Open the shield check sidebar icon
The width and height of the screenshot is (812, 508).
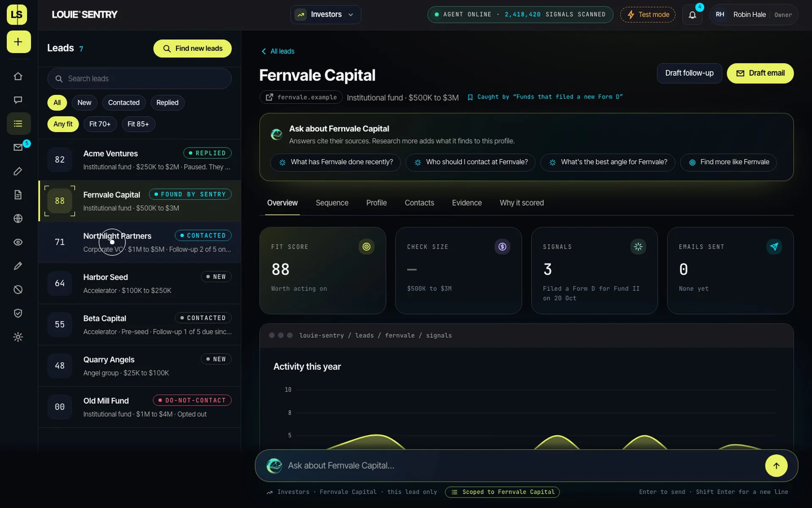click(18, 313)
